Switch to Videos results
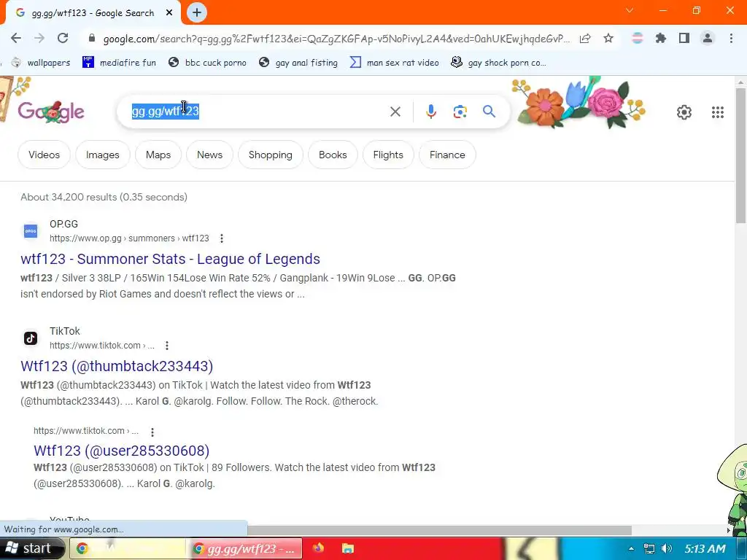747x560 pixels. [44, 155]
